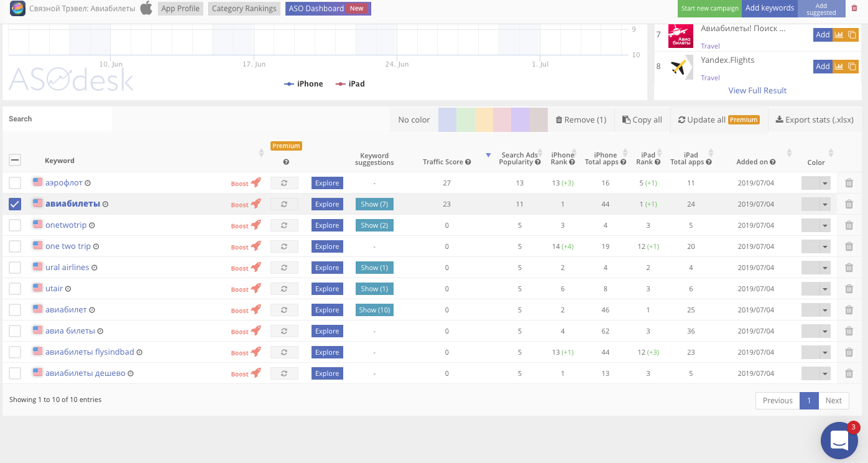Refresh stats for аэрофлот keyword
The image size is (868, 463).
(284, 183)
